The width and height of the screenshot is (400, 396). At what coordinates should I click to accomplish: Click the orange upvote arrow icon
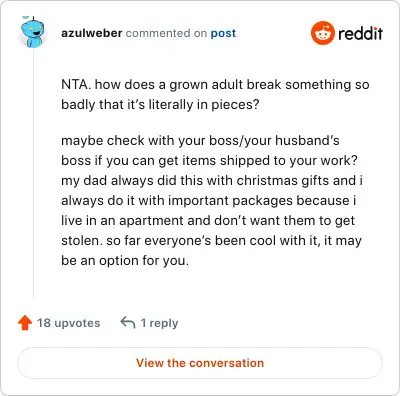point(25,323)
